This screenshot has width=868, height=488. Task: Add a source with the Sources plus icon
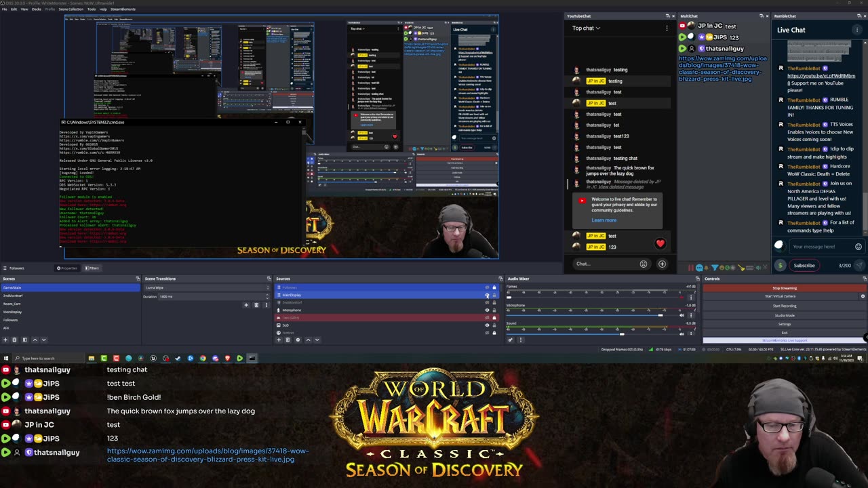279,340
